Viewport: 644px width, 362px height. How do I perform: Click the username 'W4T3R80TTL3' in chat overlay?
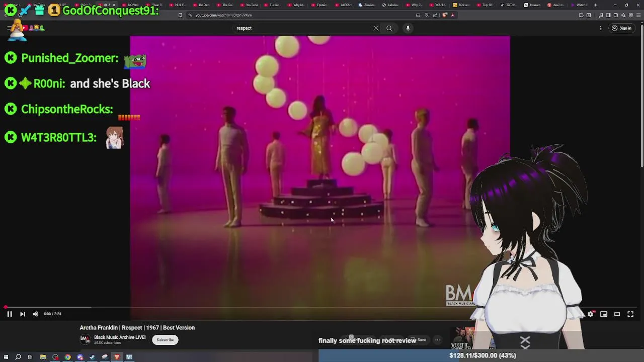(x=58, y=137)
